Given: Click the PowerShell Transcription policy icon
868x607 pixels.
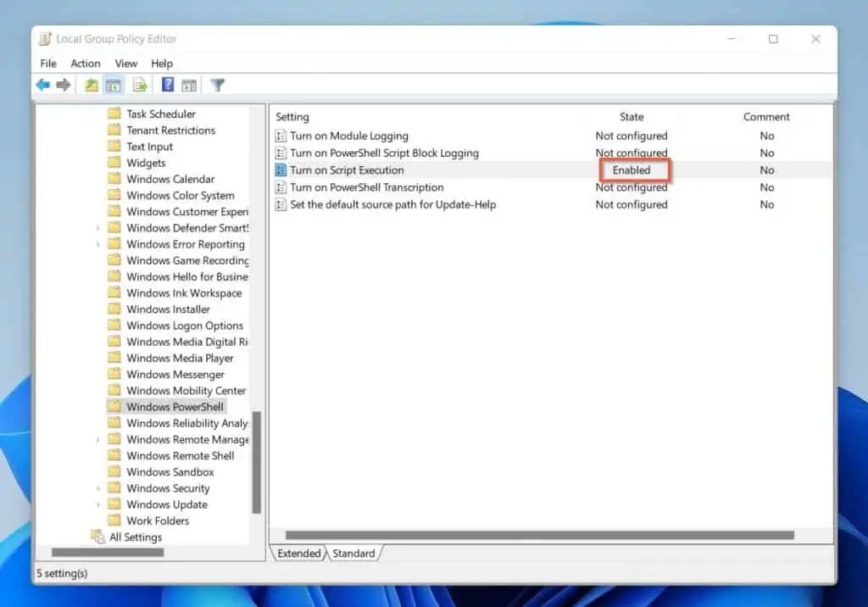Looking at the screenshot, I should [x=281, y=187].
